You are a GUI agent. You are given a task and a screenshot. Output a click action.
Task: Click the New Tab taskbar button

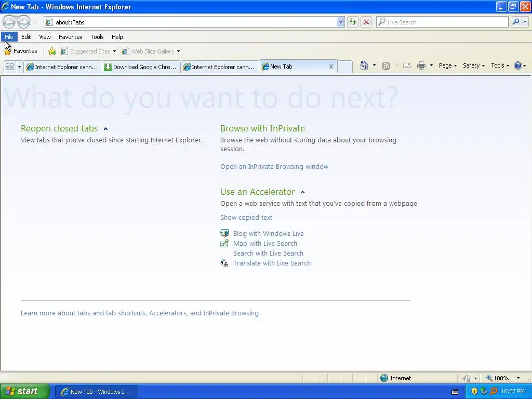pos(96,392)
